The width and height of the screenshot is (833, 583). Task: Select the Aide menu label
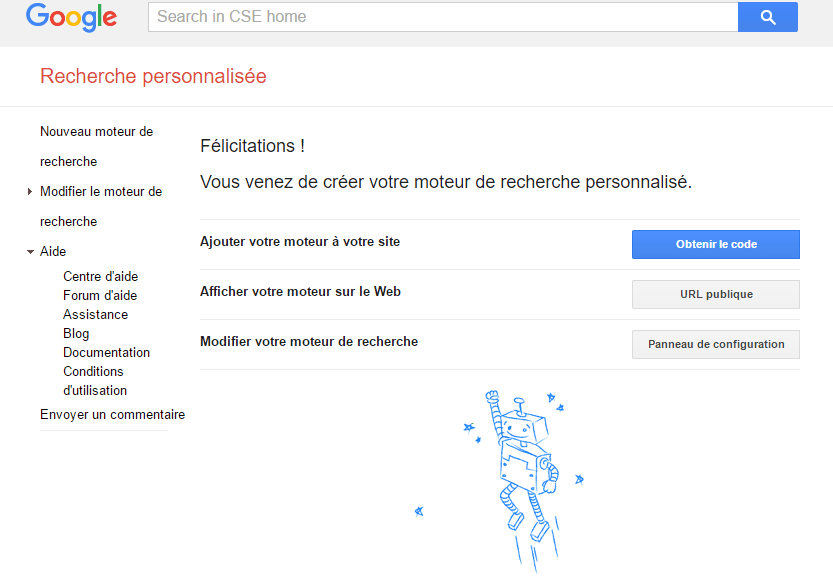coord(53,251)
